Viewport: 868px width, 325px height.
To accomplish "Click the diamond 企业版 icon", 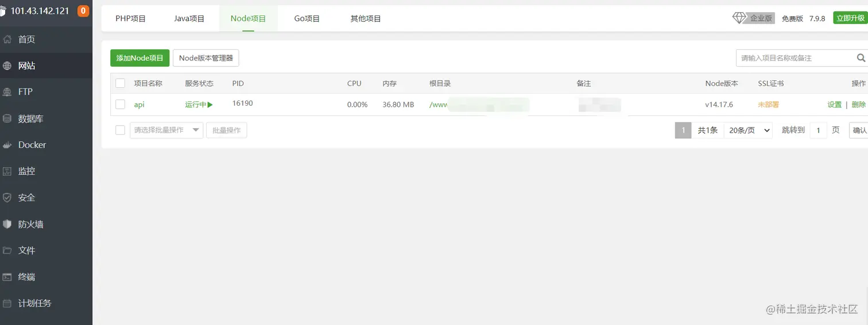I will tap(739, 18).
